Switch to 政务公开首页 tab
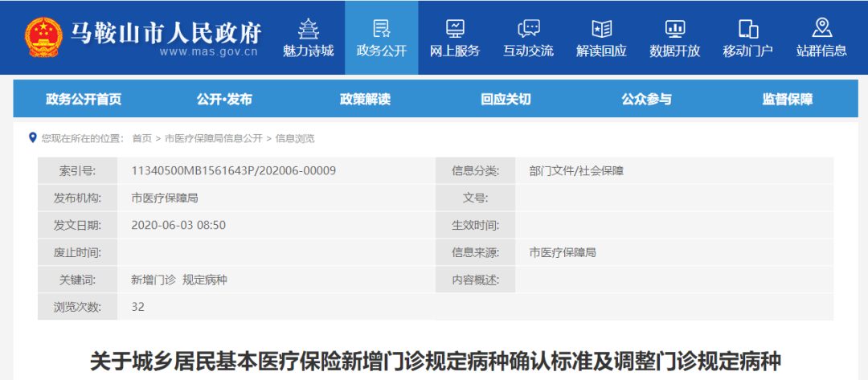Viewport: 868px width, 380px height. tap(84, 100)
